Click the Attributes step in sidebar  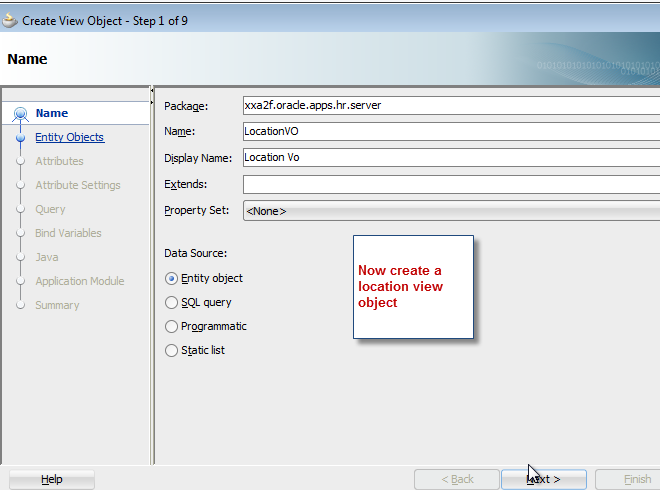(59, 161)
